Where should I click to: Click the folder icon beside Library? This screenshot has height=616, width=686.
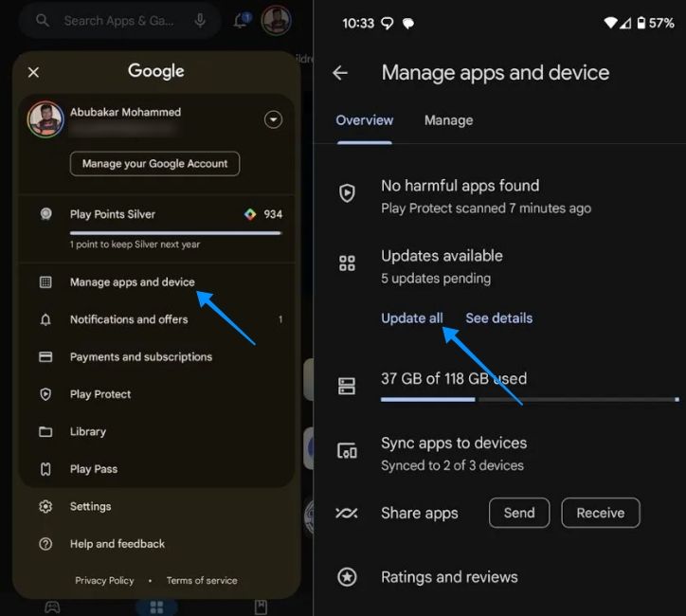[45, 432]
